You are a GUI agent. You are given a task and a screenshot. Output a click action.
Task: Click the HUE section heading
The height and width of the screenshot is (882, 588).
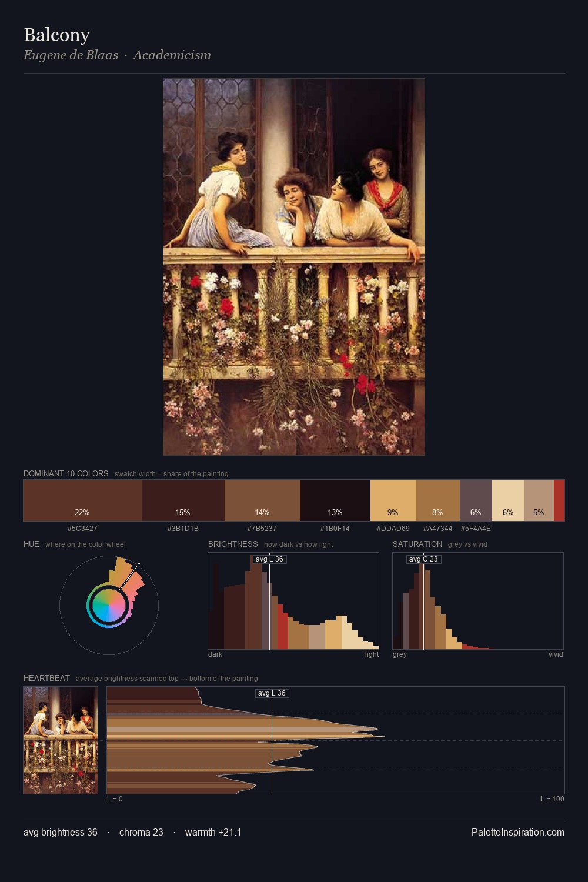click(x=31, y=544)
